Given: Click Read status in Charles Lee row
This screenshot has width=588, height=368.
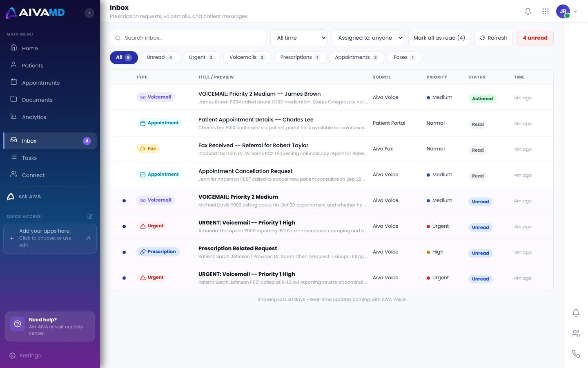Looking at the screenshot, I should coord(478,124).
